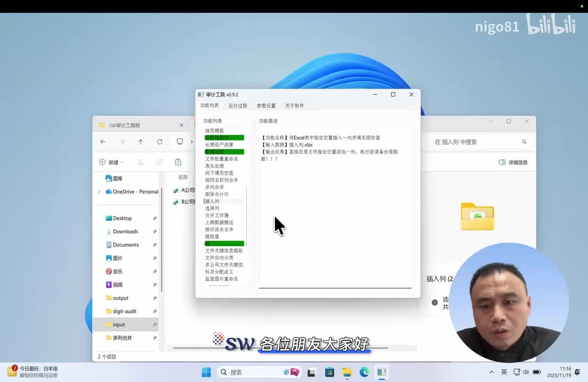Open the 新建 dropdown in Explorer
Viewport: 588px width, 382px height.
pos(111,162)
